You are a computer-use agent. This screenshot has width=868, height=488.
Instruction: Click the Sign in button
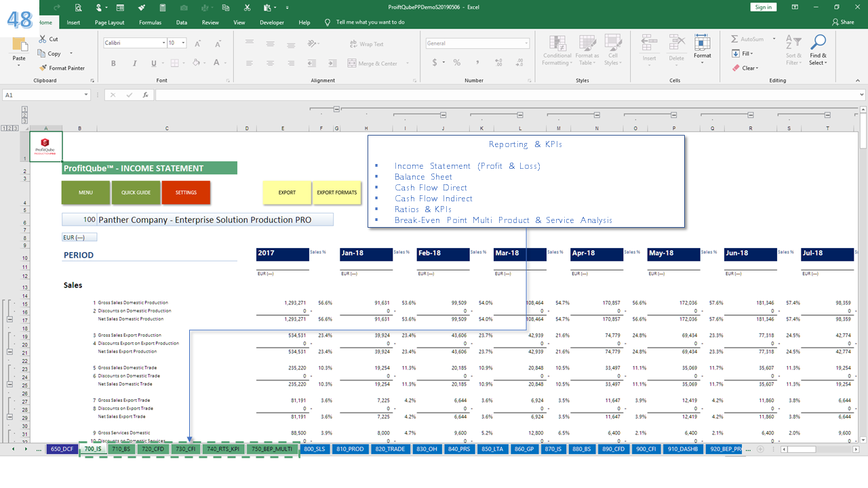pyautogui.click(x=764, y=7)
